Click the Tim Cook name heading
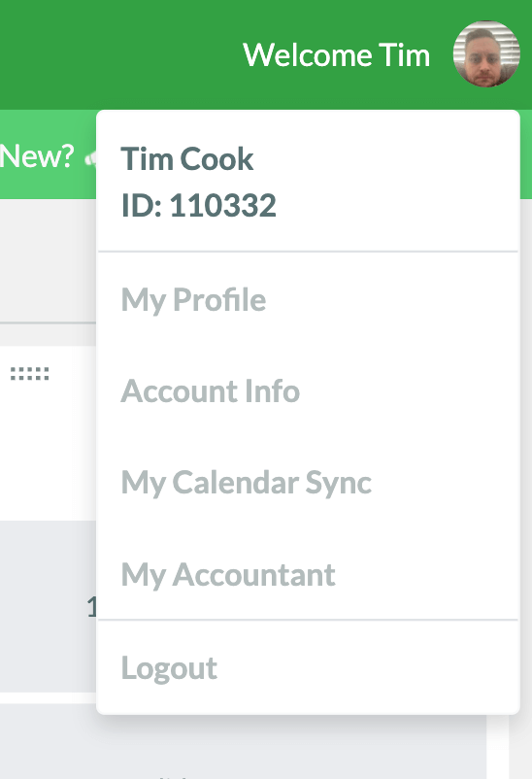This screenshot has height=779, width=532. (186, 159)
